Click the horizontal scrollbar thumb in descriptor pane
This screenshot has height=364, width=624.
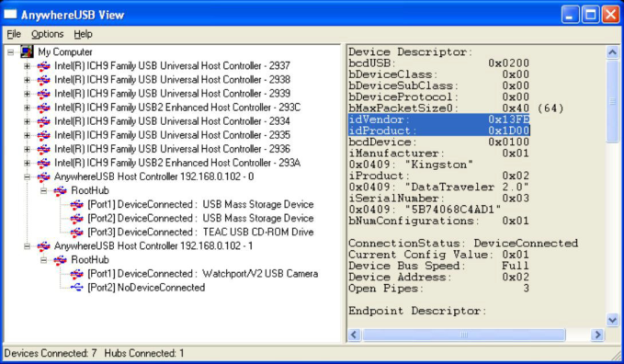[463, 335]
